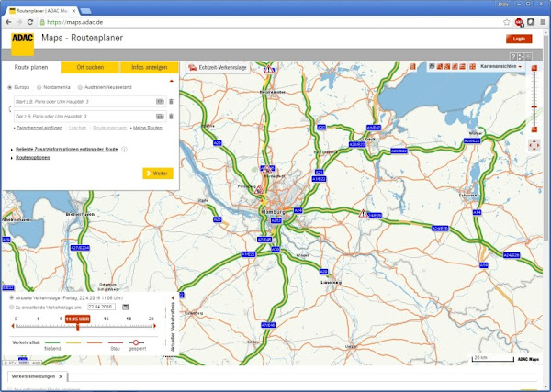Open Chrome menu hamburger icon
This screenshot has width=551, height=392.
(x=543, y=22)
